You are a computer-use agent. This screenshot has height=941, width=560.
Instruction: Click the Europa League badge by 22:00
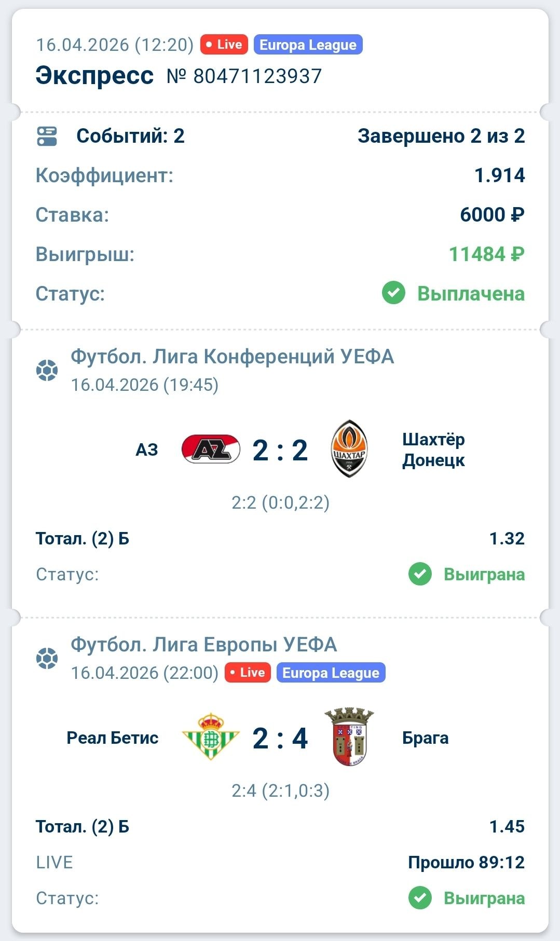[x=331, y=673]
